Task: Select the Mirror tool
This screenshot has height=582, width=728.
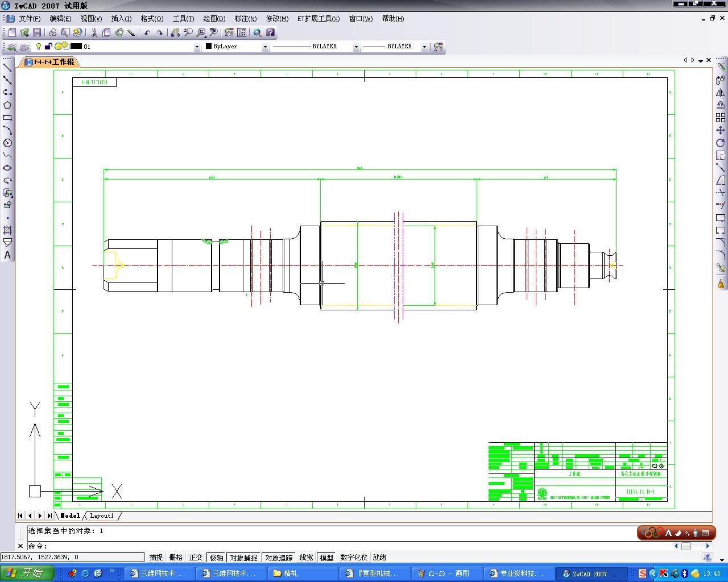Action: (721, 93)
